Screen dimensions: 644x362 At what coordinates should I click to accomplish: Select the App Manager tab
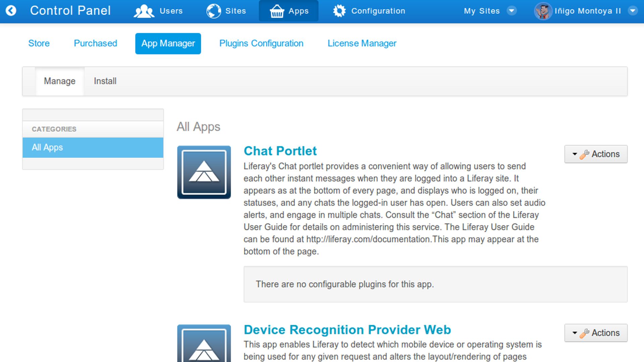(168, 44)
